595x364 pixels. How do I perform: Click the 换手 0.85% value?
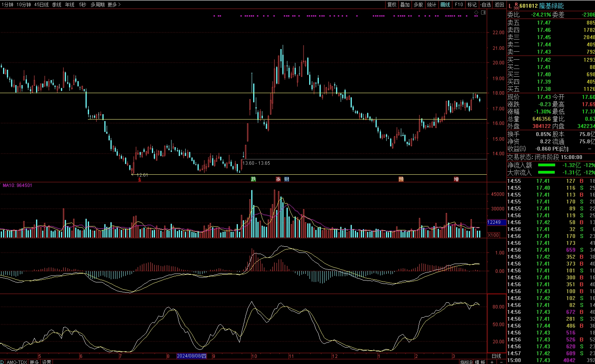(x=543, y=134)
